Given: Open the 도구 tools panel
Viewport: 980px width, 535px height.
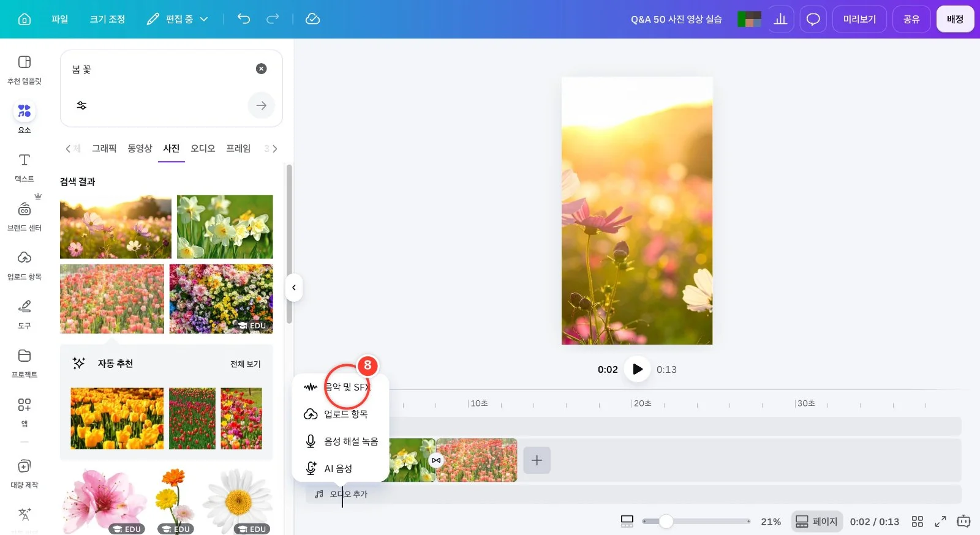Looking at the screenshot, I should (x=24, y=315).
